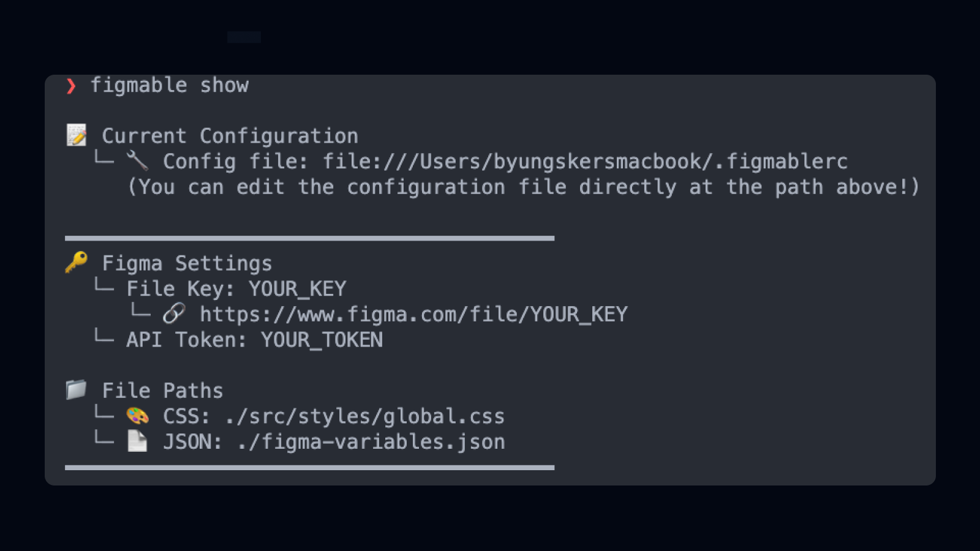Click the palette icon before CSS path

pos(137,416)
